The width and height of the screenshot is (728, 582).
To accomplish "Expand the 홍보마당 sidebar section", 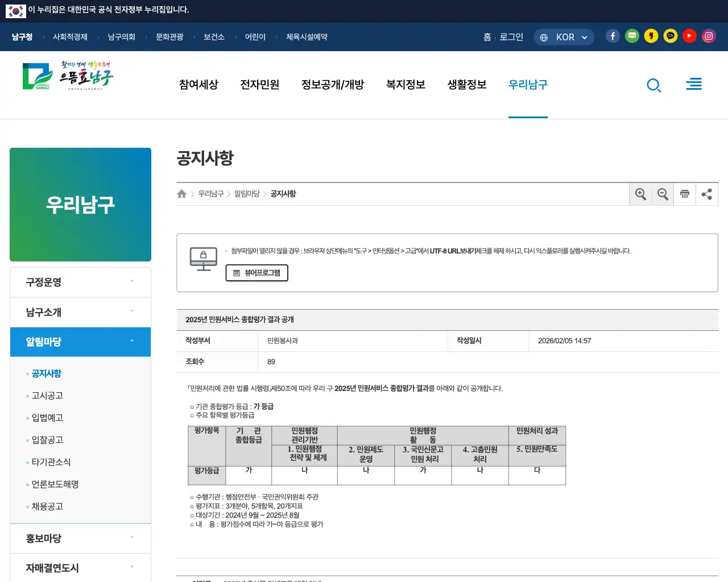I will pyautogui.click(x=80, y=538).
